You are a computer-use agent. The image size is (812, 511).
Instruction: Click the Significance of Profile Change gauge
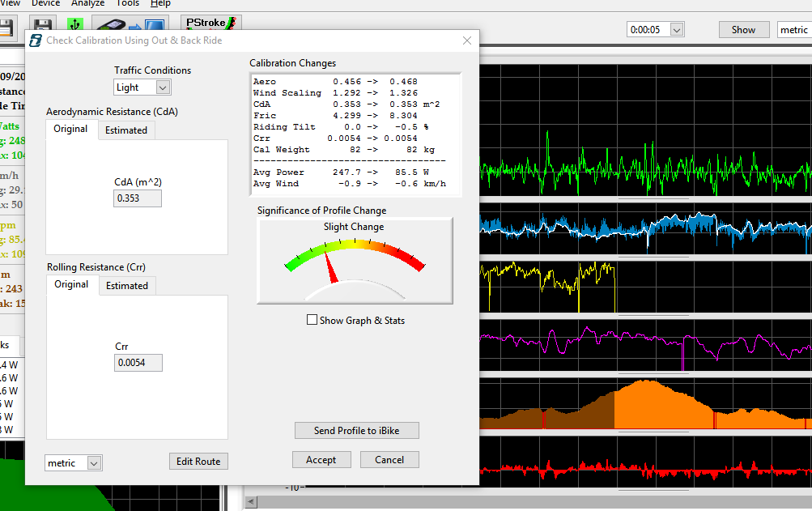pos(355,261)
